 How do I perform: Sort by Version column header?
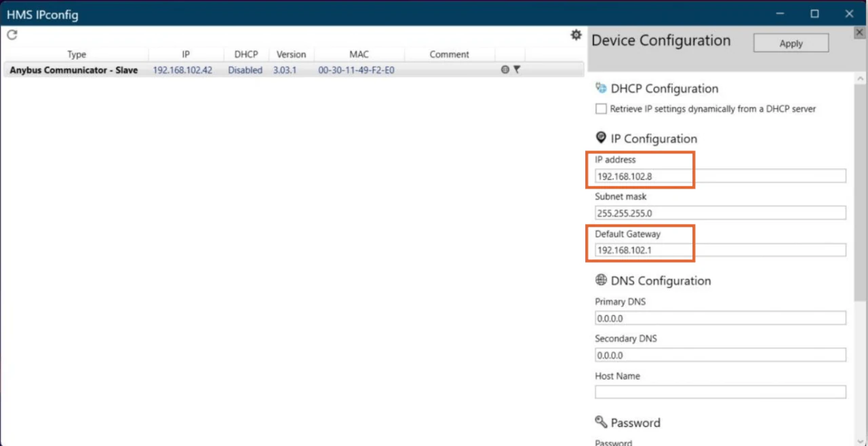291,54
